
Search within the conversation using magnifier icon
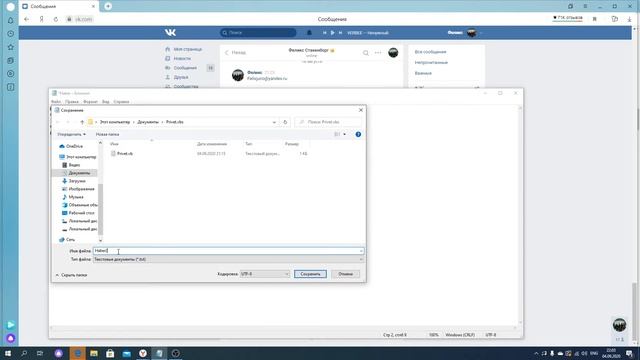[366, 53]
